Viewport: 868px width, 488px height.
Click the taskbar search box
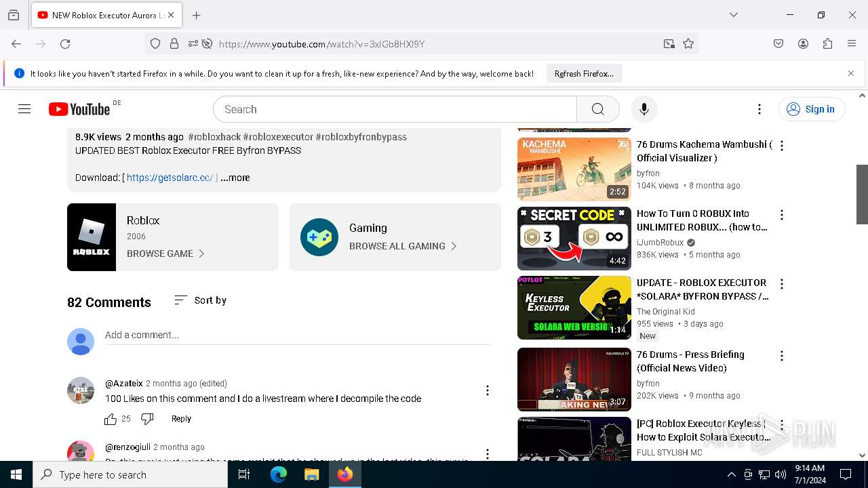(130, 474)
